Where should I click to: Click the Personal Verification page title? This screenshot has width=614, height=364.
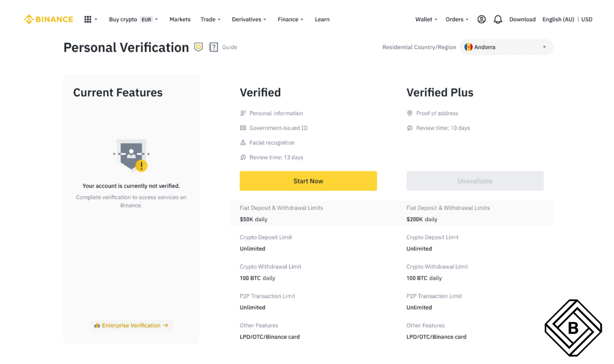(126, 47)
